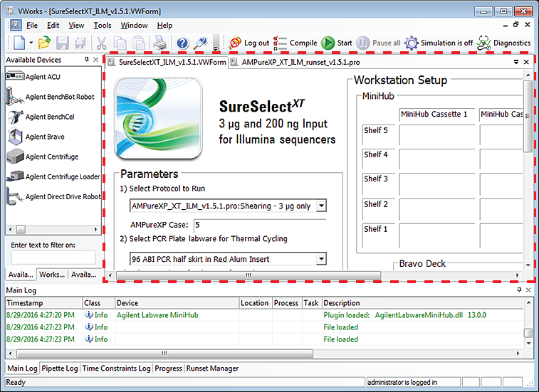Expand the New file dropdown arrow
539x392 pixels.
(30, 44)
